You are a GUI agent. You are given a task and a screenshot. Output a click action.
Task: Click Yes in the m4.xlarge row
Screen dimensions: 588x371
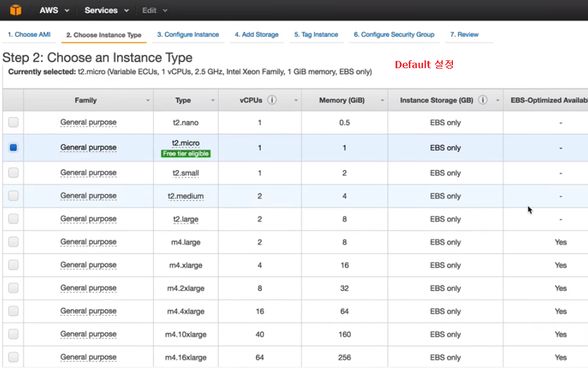[x=561, y=265]
